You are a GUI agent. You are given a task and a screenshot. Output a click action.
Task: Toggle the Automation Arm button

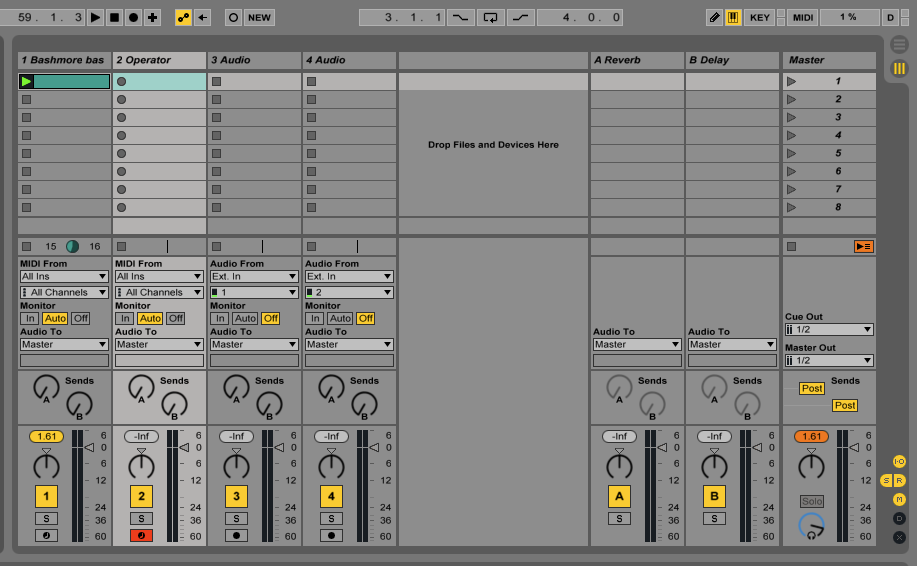pyautogui.click(x=183, y=17)
